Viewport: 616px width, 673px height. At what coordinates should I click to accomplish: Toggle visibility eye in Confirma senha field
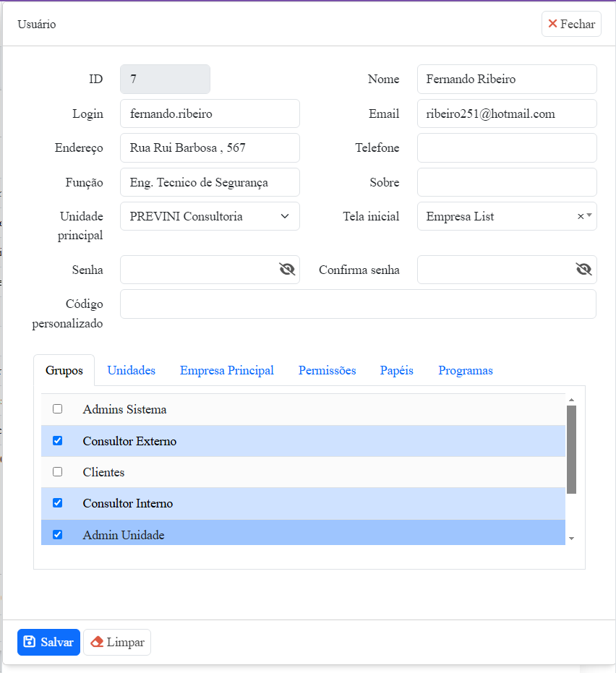[x=583, y=270]
